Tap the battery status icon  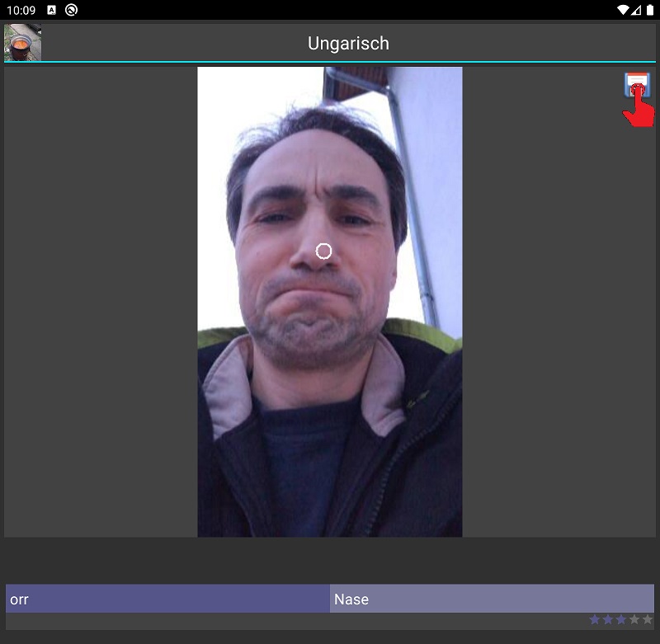(650, 10)
